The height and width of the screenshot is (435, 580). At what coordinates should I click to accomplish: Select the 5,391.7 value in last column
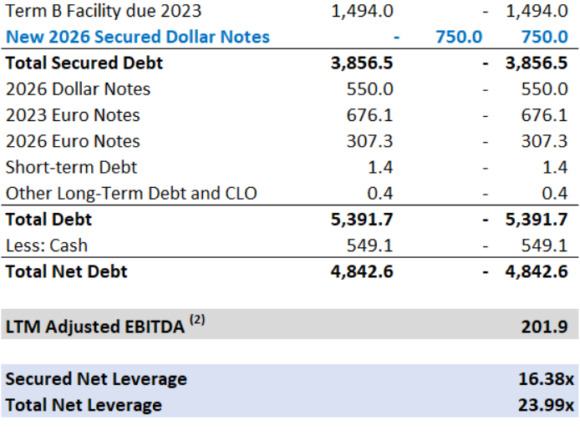[x=536, y=219]
